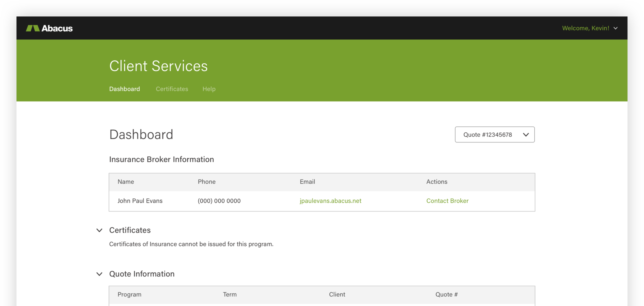Click the Email column header
This screenshot has width=644, height=306.
pos(307,182)
